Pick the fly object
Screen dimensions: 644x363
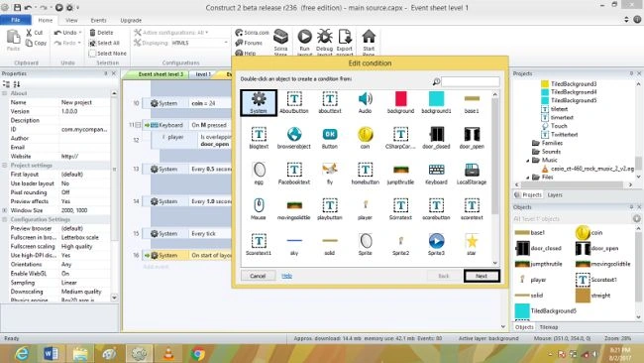pyautogui.click(x=329, y=174)
